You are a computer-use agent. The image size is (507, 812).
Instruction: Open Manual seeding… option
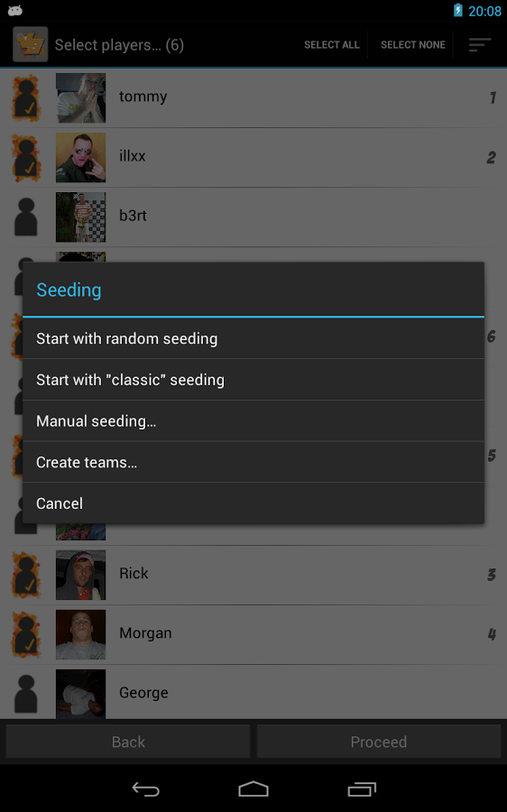tap(253, 421)
